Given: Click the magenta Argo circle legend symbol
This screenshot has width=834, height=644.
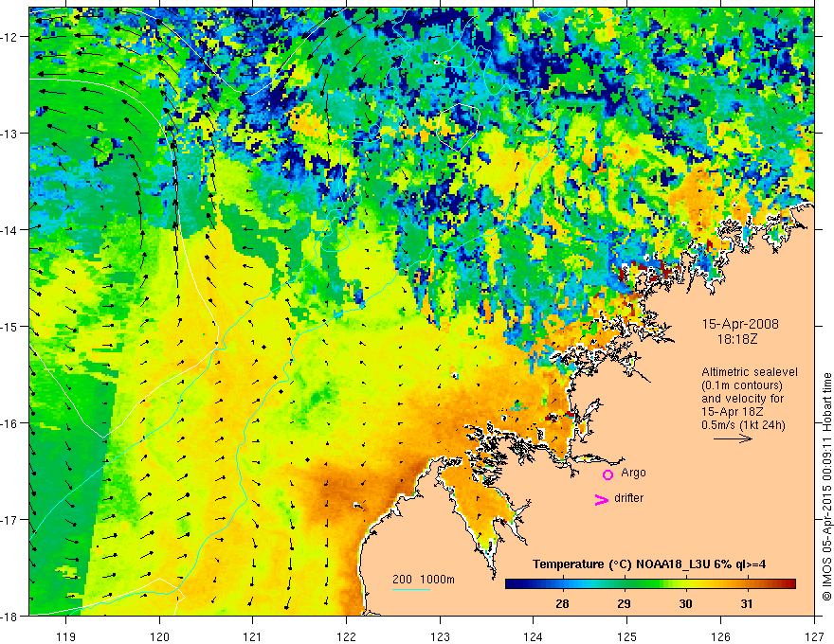Looking at the screenshot, I should point(607,474).
